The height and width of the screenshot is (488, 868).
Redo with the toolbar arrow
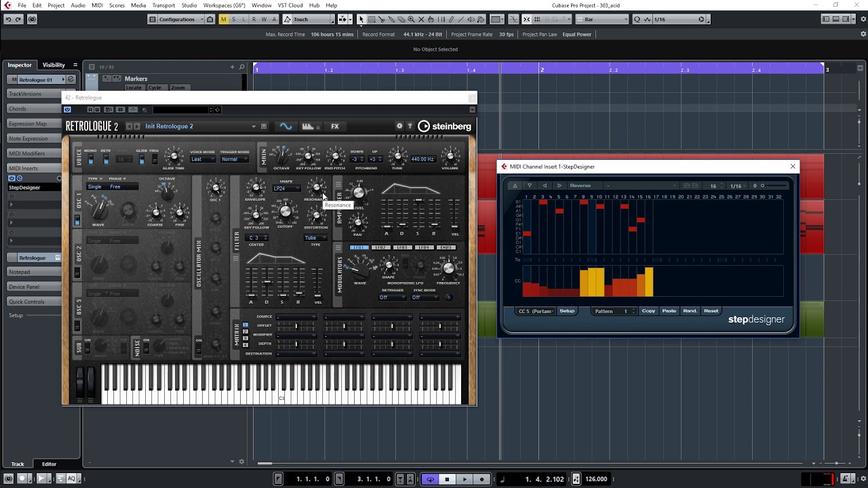19,19
